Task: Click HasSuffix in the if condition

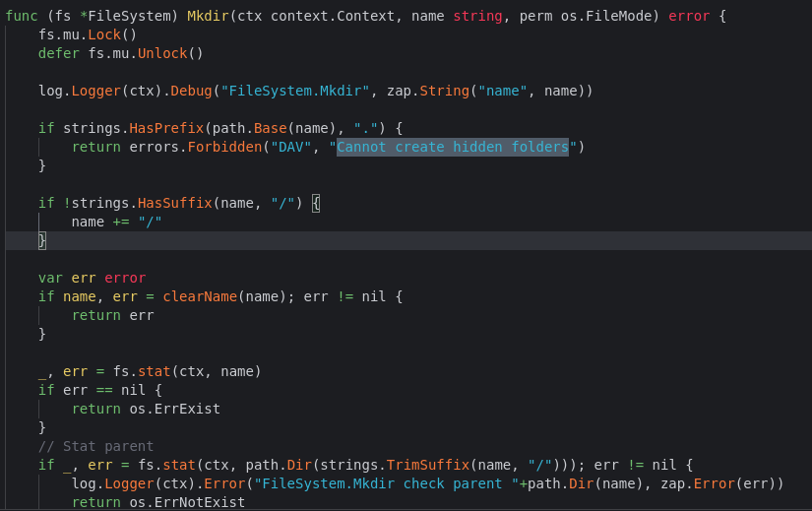Action: [174, 203]
